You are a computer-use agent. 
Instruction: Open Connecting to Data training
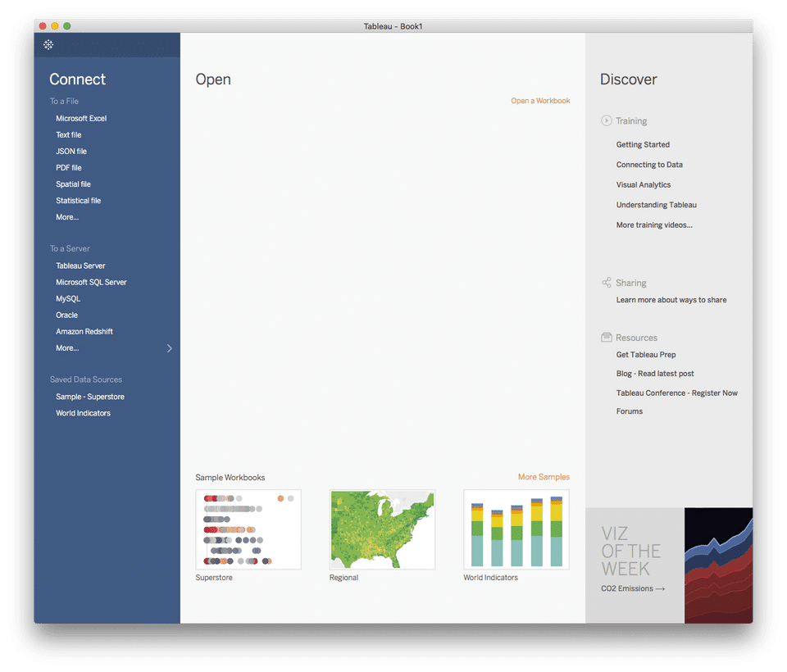pyautogui.click(x=649, y=165)
